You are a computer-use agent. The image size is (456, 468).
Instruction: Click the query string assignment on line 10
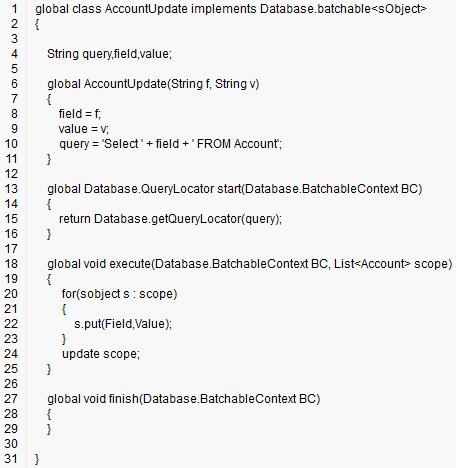point(170,144)
